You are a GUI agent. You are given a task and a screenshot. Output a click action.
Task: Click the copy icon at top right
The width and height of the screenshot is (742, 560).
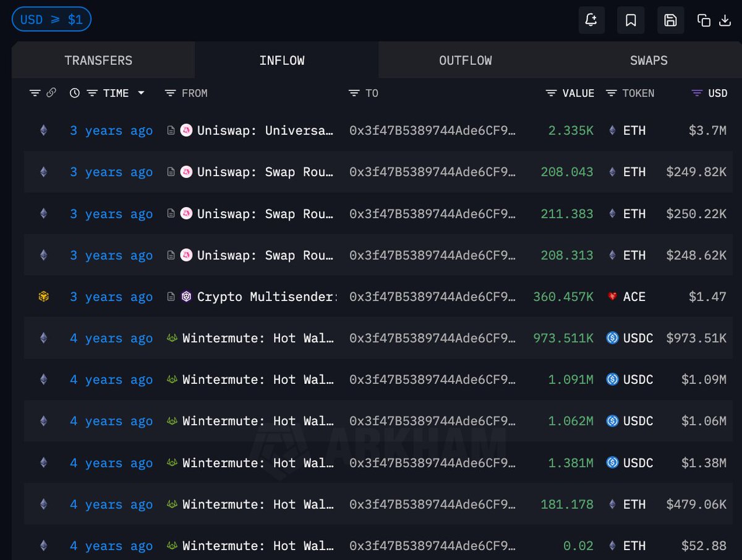coord(704,20)
